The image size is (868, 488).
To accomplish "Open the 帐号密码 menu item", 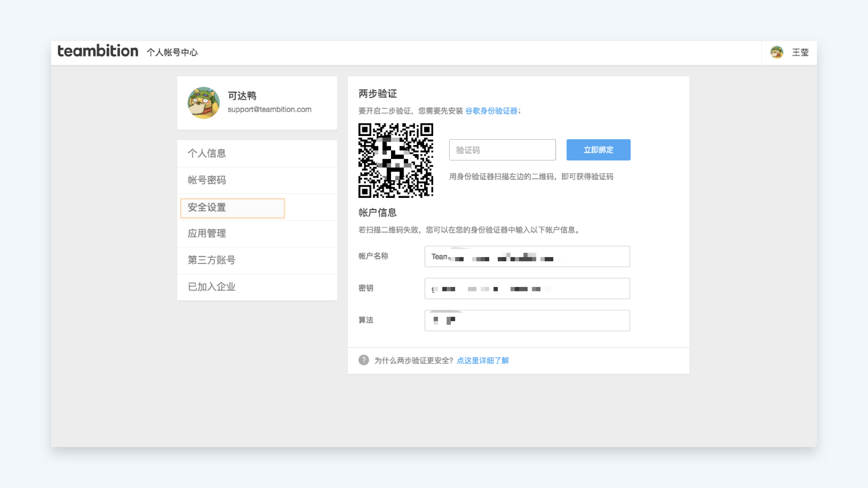I will [257, 180].
